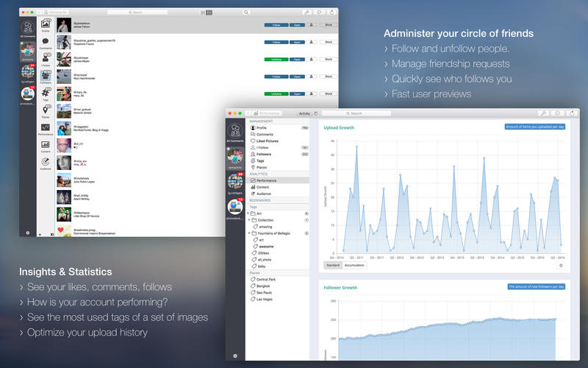The height and width of the screenshot is (368, 588).
Task: Click Block button for James Meyer row
Action: (x=328, y=60)
